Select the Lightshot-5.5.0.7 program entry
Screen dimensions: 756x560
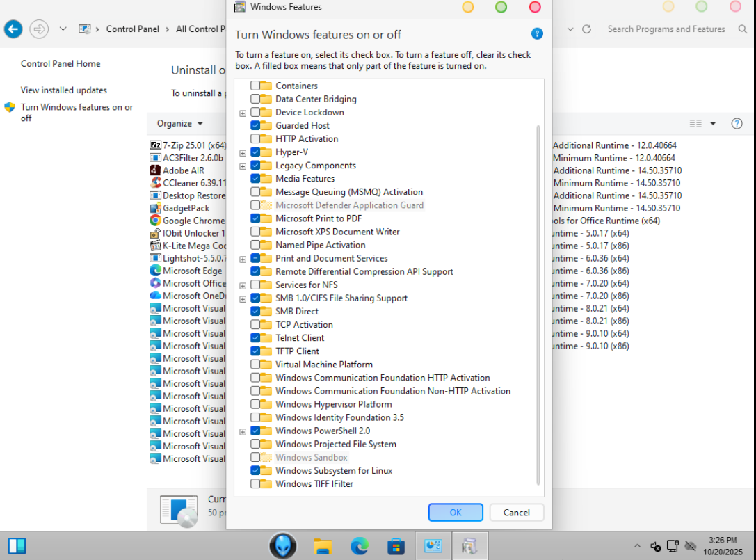(x=188, y=258)
